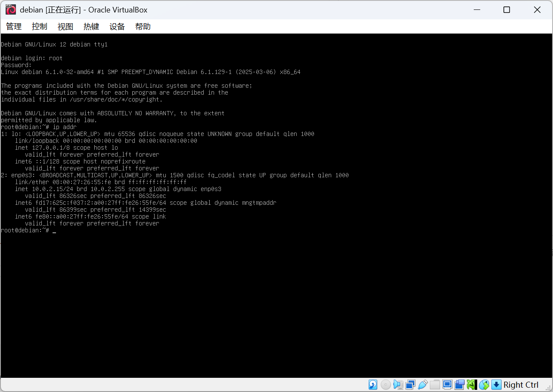This screenshot has width=553, height=392.
Task: Click the '/usr/share/doc/*/copyright' path text
Action: [115, 99]
